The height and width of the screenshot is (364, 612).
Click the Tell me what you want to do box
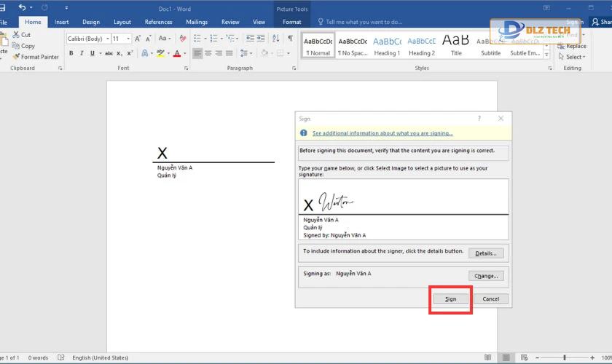click(360, 23)
